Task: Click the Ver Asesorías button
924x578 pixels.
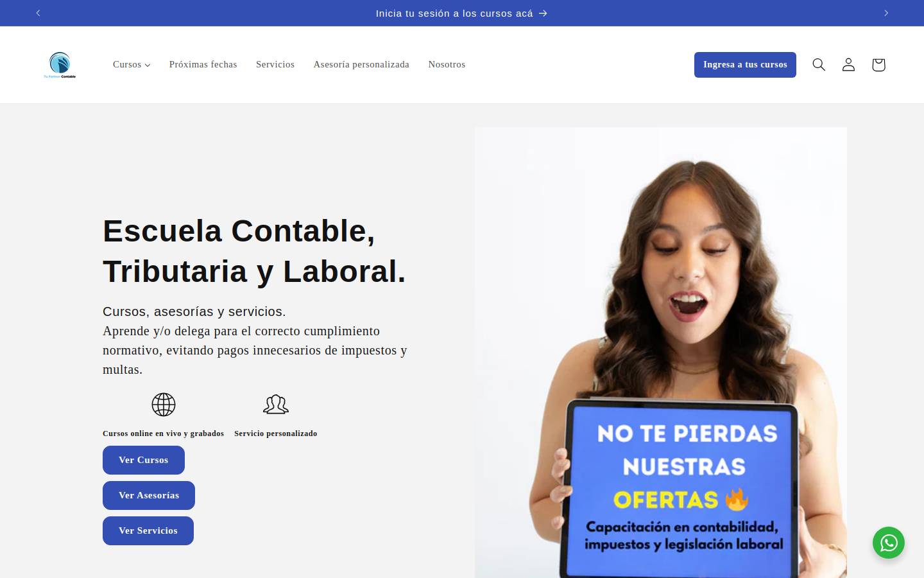Action: click(x=149, y=495)
